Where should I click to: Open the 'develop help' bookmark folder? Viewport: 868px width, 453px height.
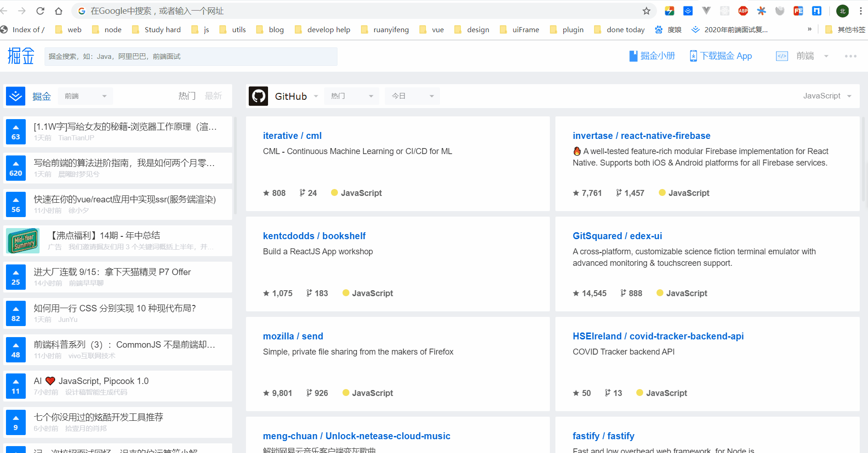click(322, 29)
